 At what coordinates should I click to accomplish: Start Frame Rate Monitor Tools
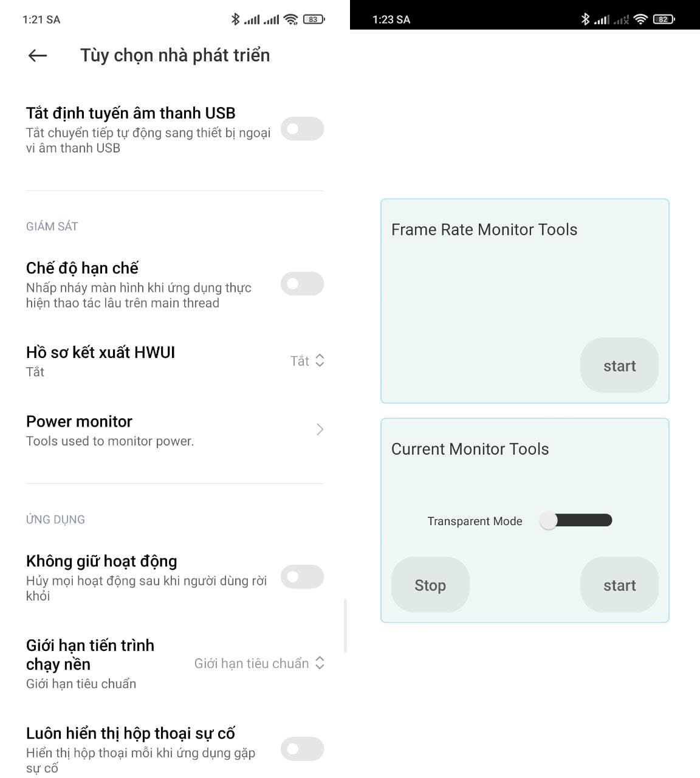tap(619, 365)
